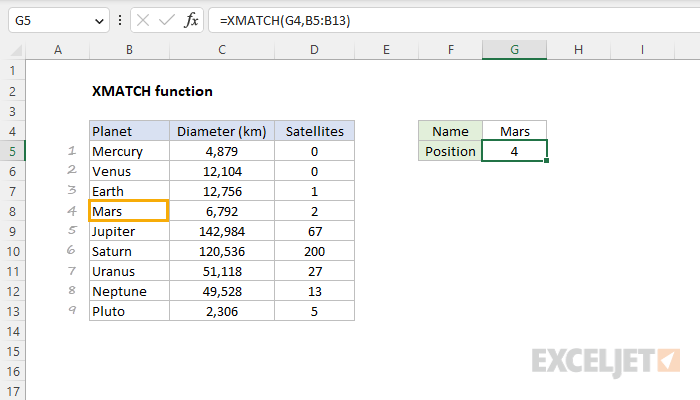This screenshot has height=400, width=700.
Task: Click the Enter checkmark icon in formula bar
Action: pyautogui.click(x=167, y=21)
